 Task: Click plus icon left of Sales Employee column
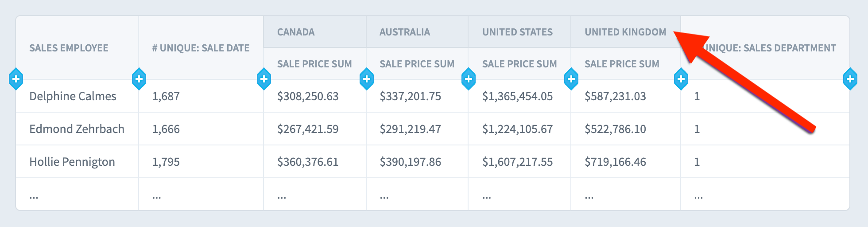[x=16, y=79]
